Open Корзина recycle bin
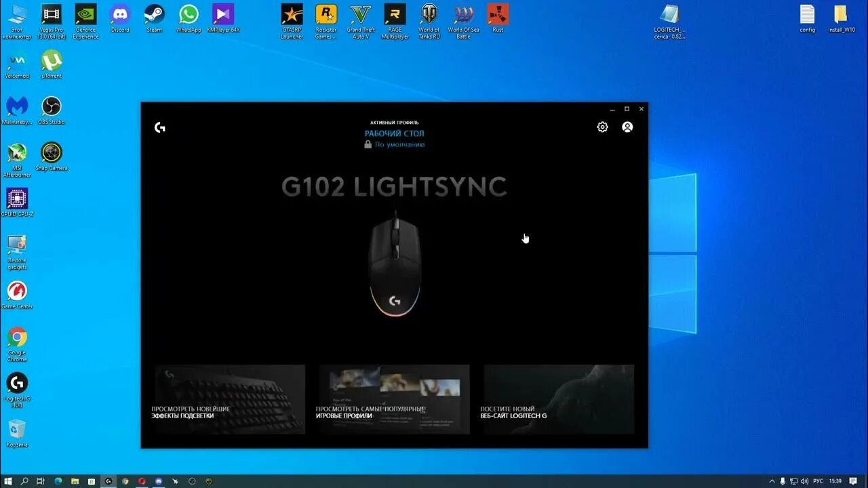The image size is (868, 488). click(x=17, y=433)
